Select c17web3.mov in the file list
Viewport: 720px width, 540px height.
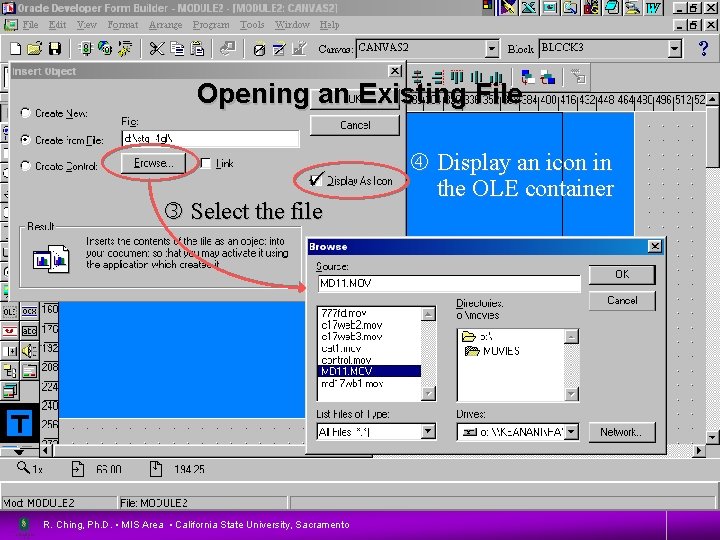point(369,337)
